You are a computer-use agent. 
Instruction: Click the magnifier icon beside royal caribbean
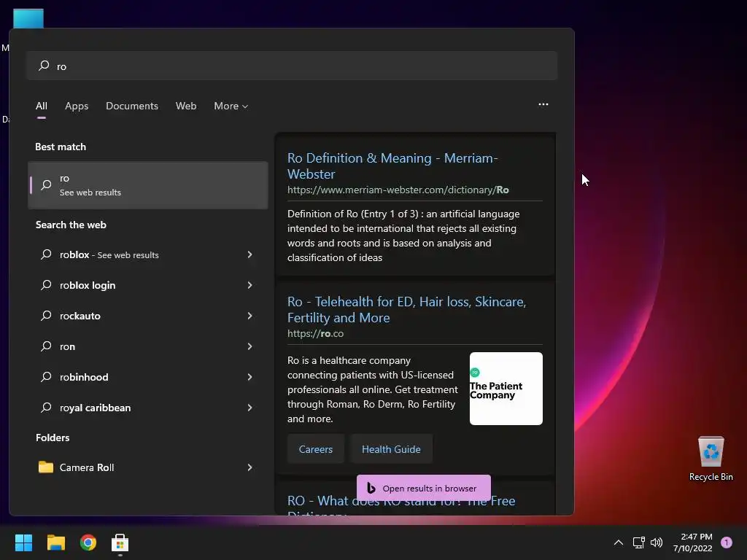[46, 408]
